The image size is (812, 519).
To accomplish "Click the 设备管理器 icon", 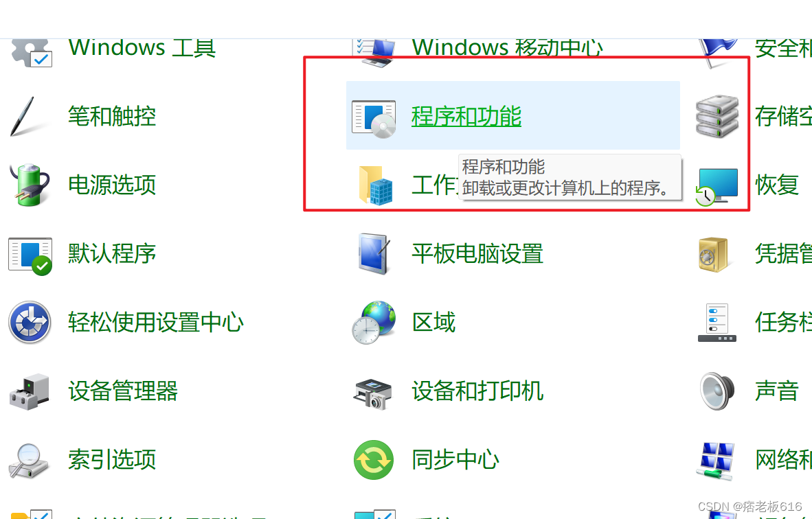I will click(30, 392).
